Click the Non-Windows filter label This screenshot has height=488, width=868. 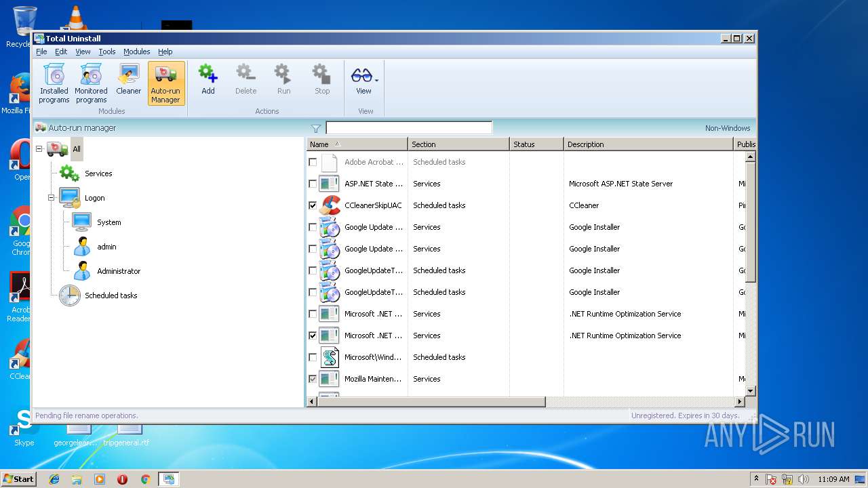click(x=728, y=128)
